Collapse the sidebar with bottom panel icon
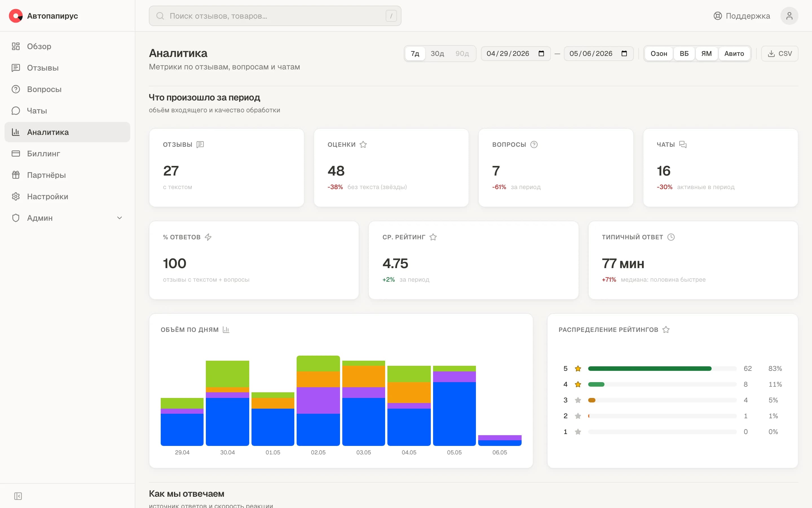The width and height of the screenshot is (812, 508). pyautogui.click(x=18, y=496)
